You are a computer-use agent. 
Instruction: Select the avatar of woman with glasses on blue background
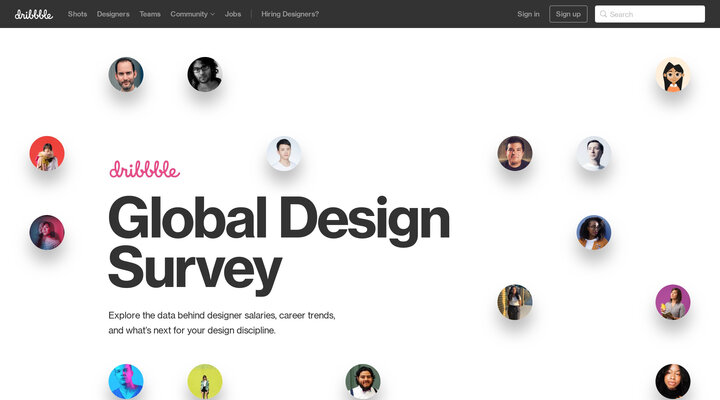(594, 232)
